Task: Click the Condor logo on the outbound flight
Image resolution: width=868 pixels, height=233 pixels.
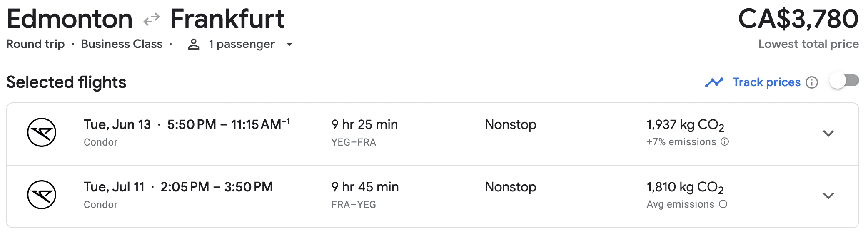Action: click(x=42, y=132)
